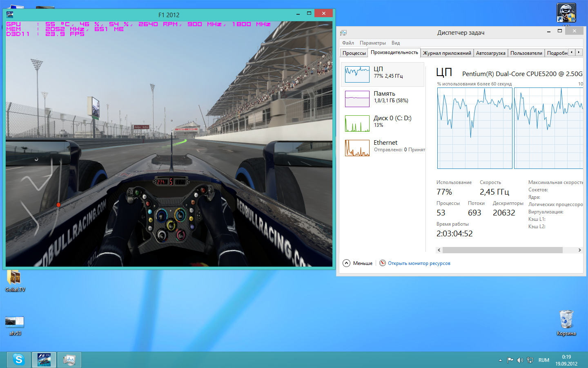This screenshot has height=368, width=588.
Task: Click the scrollbar right arrow in Task Manager
Action: pyautogui.click(x=579, y=250)
